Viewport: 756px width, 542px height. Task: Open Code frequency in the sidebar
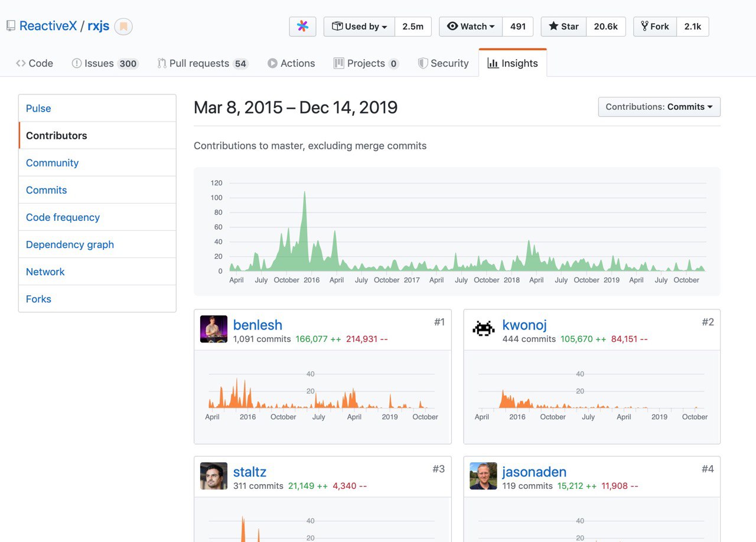click(97, 217)
